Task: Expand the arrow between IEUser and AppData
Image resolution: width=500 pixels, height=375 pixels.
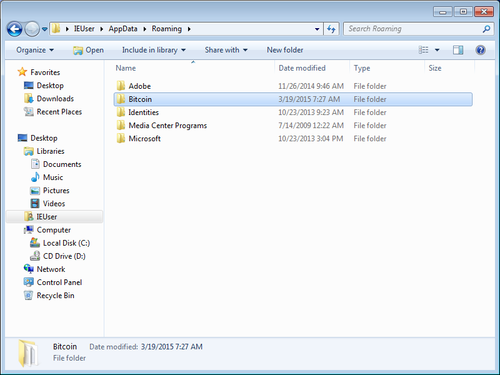Action: coord(101,29)
